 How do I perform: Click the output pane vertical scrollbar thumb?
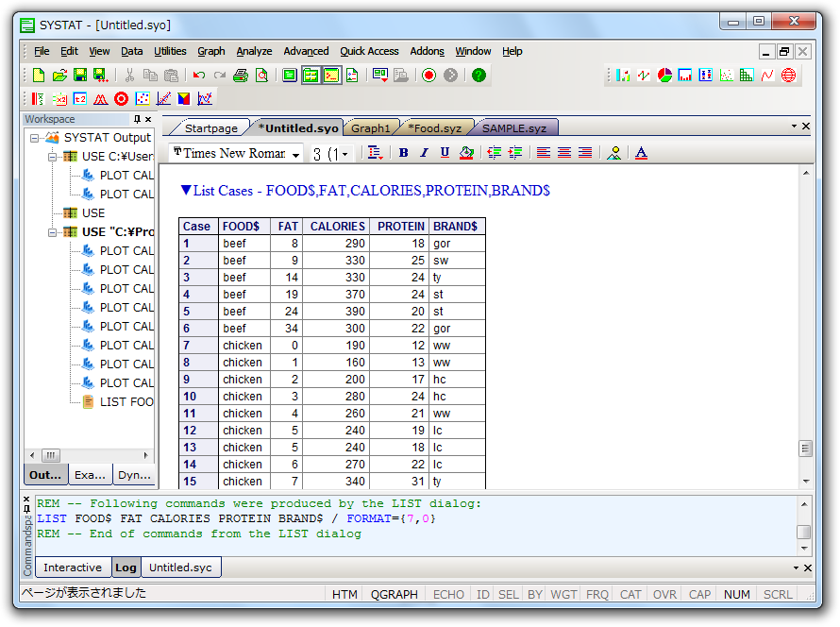pyautogui.click(x=805, y=448)
